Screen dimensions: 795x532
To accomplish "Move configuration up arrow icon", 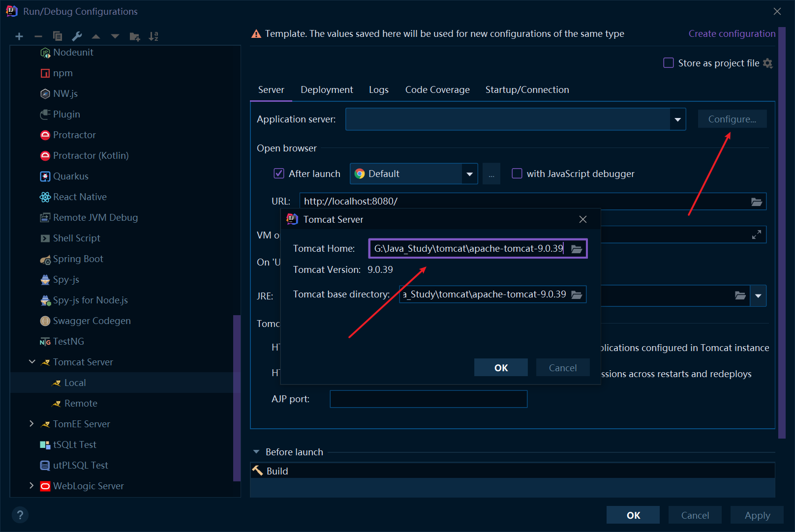I will click(x=96, y=36).
